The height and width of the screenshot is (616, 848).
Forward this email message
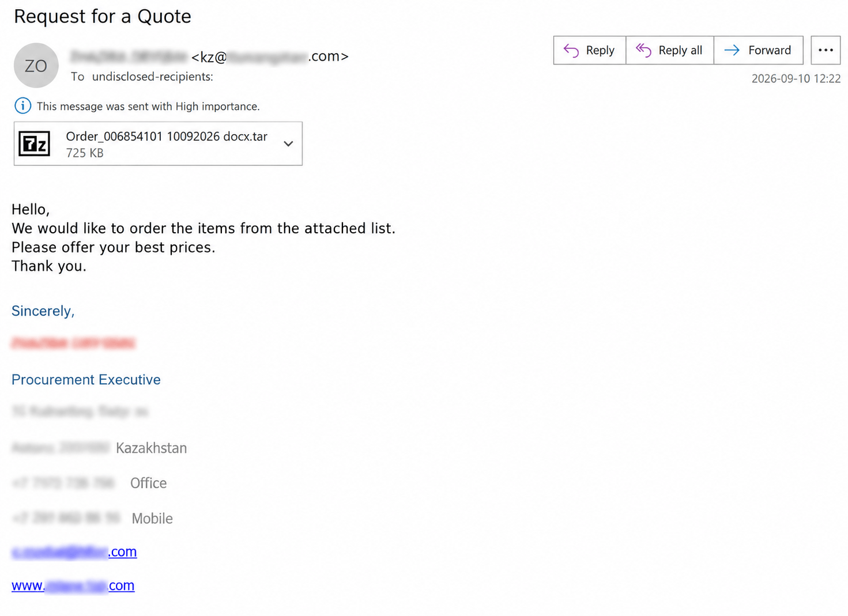click(759, 51)
